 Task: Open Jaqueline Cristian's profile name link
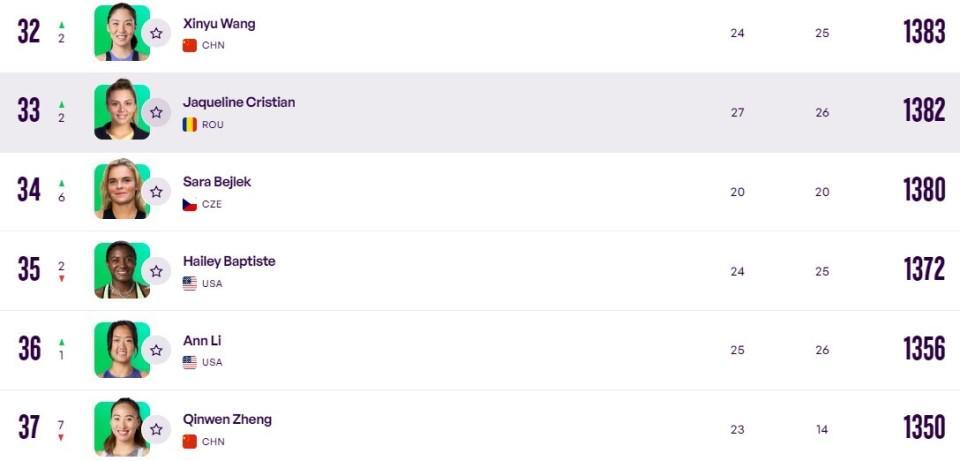[x=239, y=102]
